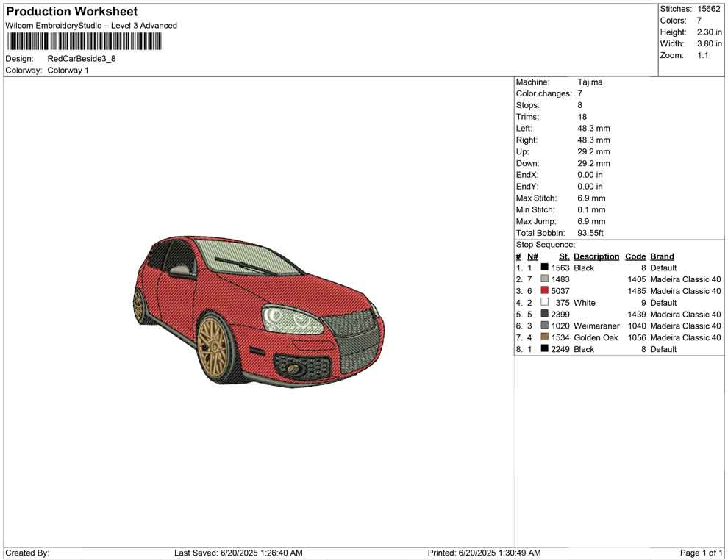Click the barcode under the Wilcom header
728x560 pixels.
tap(84, 42)
